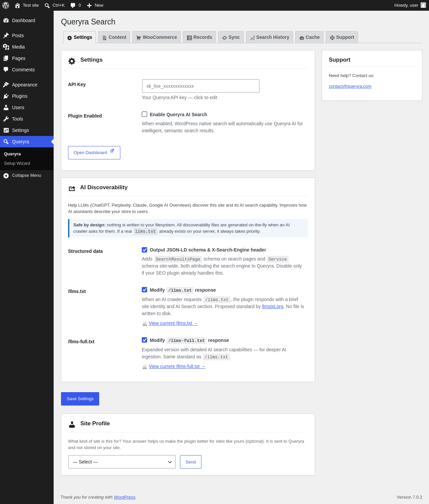Open the contact@queryra.com email link

(350, 86)
